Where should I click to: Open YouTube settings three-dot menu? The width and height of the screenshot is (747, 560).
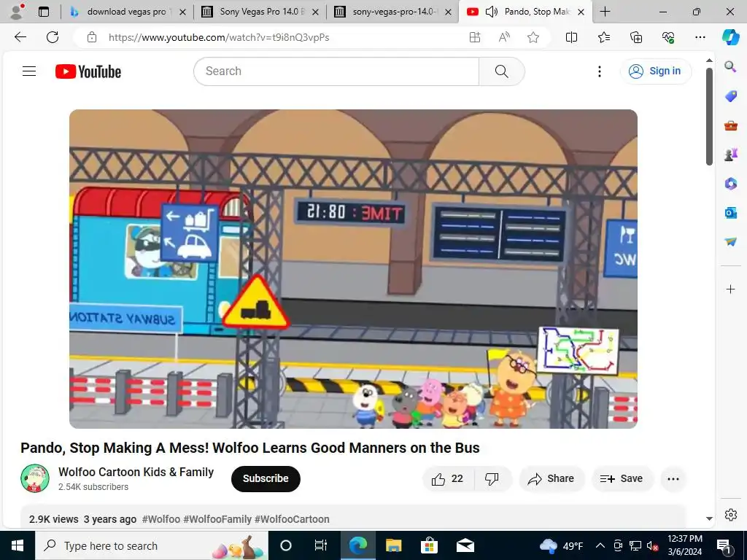pos(600,71)
